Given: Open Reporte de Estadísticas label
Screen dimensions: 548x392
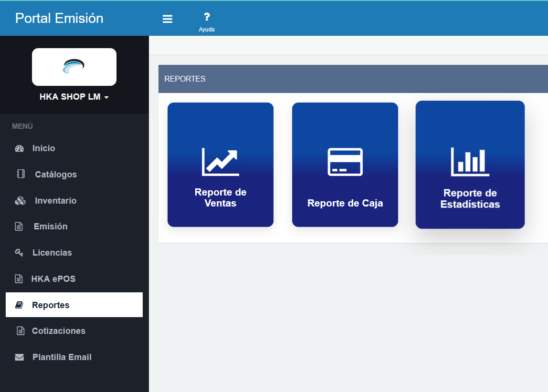Looking at the screenshot, I should (470, 199).
